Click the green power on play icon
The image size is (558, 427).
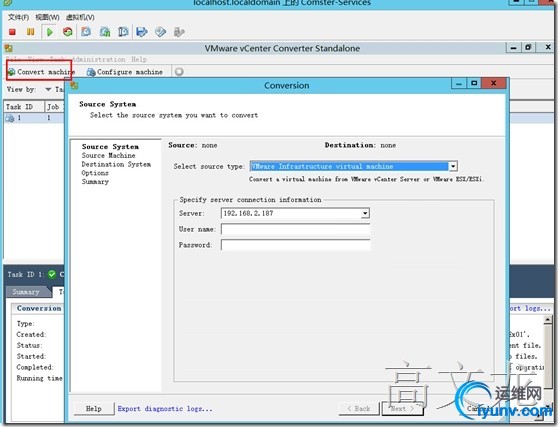(49, 32)
